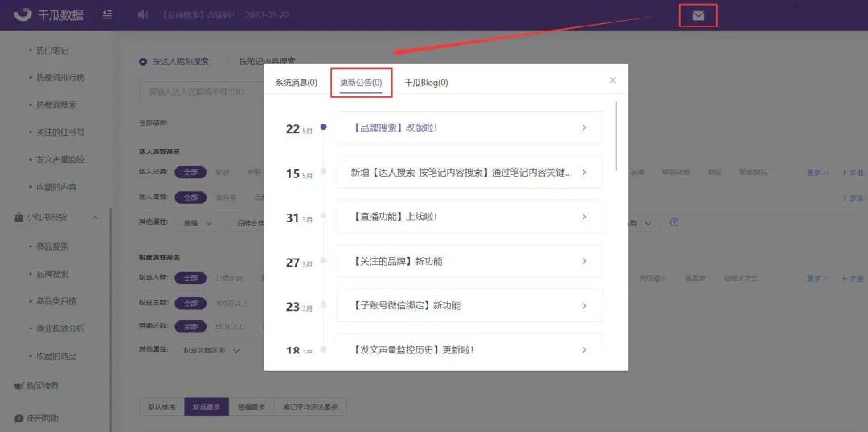This screenshot has width=868, height=432.
Task: Select 全部 pill for 粉丝总数
Action: pyautogui.click(x=190, y=303)
